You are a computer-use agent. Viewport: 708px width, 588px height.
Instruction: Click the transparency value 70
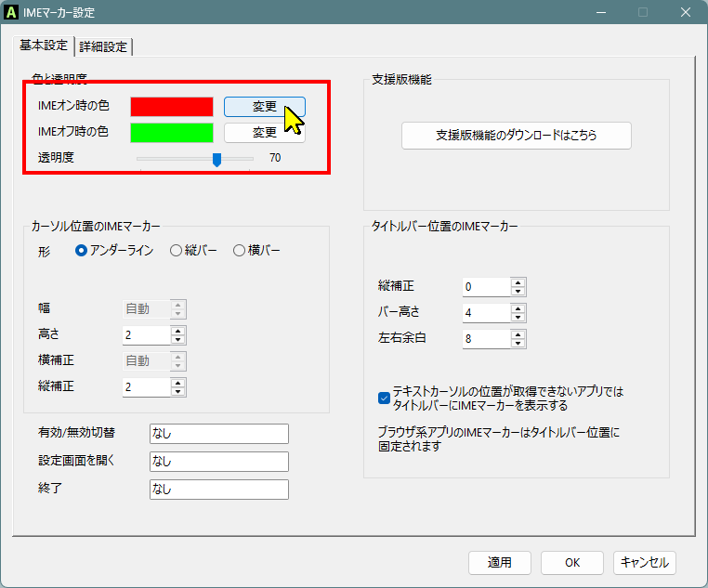click(275, 158)
